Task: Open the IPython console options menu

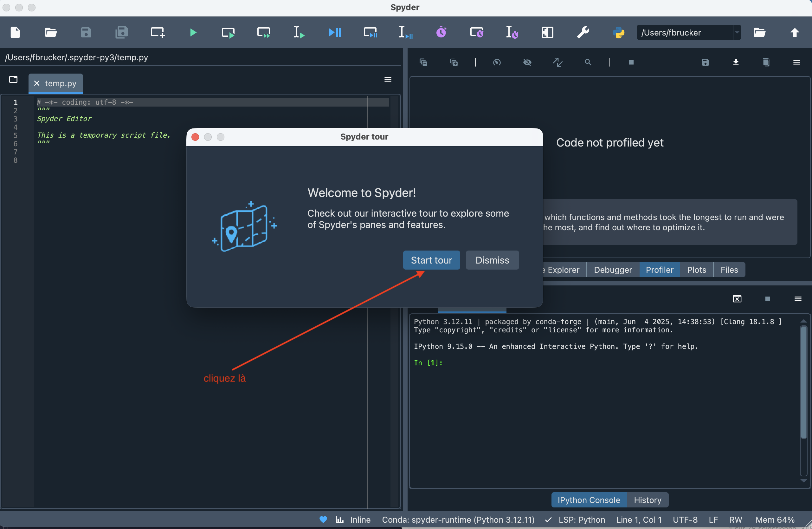Action: [x=798, y=299]
